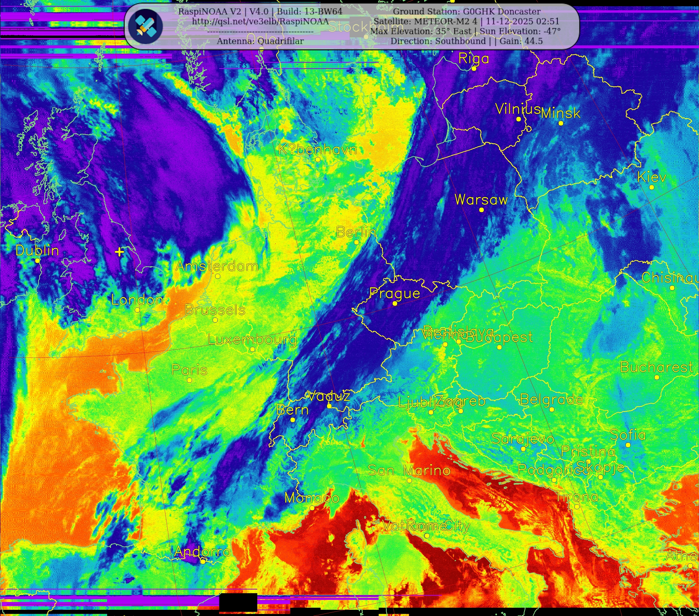Click the Dublin city marker dot

click(x=38, y=261)
